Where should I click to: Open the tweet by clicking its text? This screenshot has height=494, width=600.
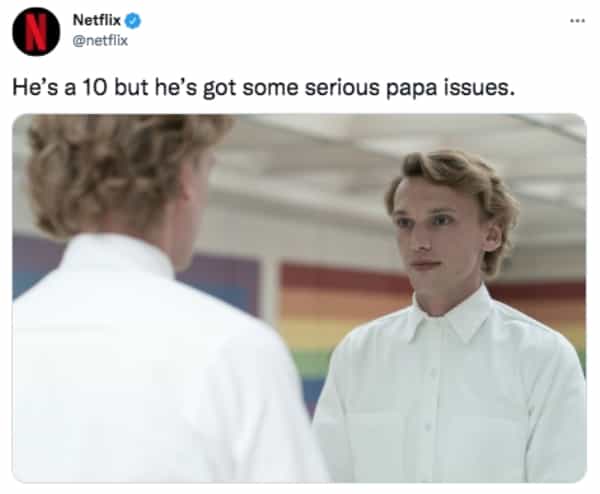pos(264,88)
